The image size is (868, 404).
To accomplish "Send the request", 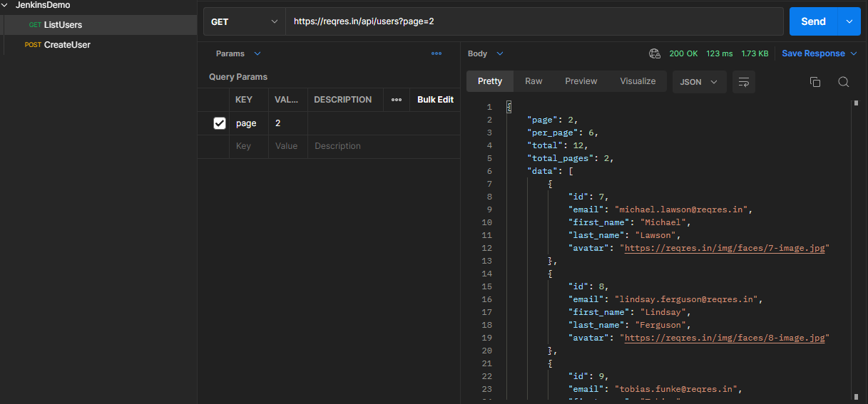I will point(813,21).
